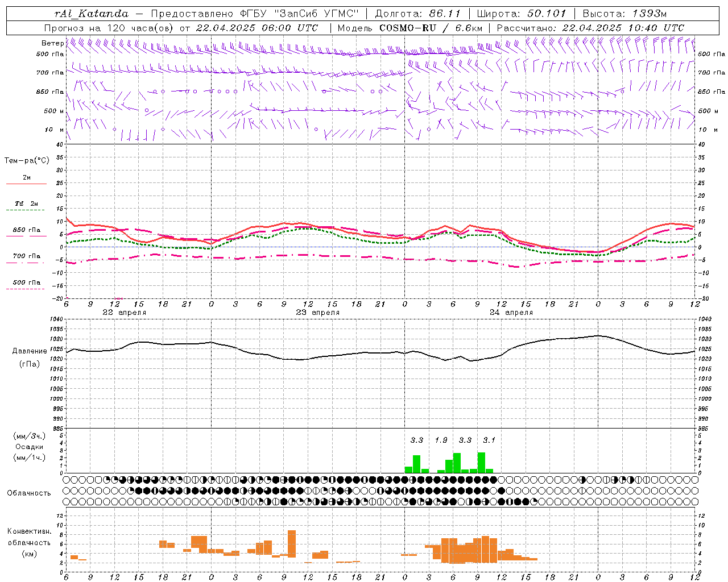Click Рассчитано: 22.04.2025 10:40 UTC text
Screen dimensions: 728x582
(x=590, y=28)
